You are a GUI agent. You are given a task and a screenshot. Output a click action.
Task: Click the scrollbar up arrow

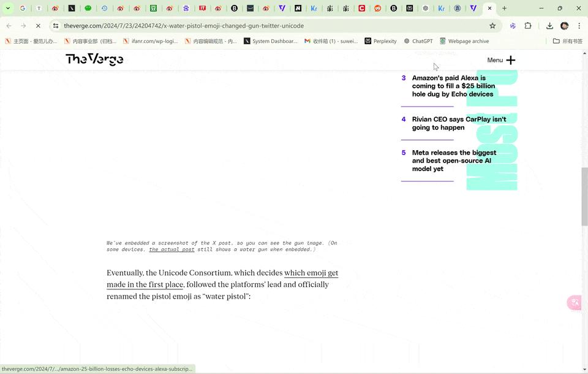click(584, 53)
